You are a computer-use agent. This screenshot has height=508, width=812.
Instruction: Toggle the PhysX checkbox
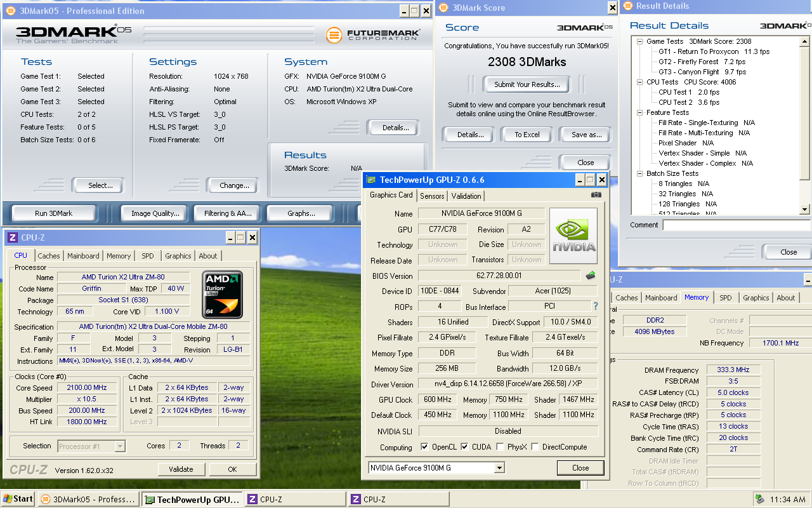coord(501,447)
